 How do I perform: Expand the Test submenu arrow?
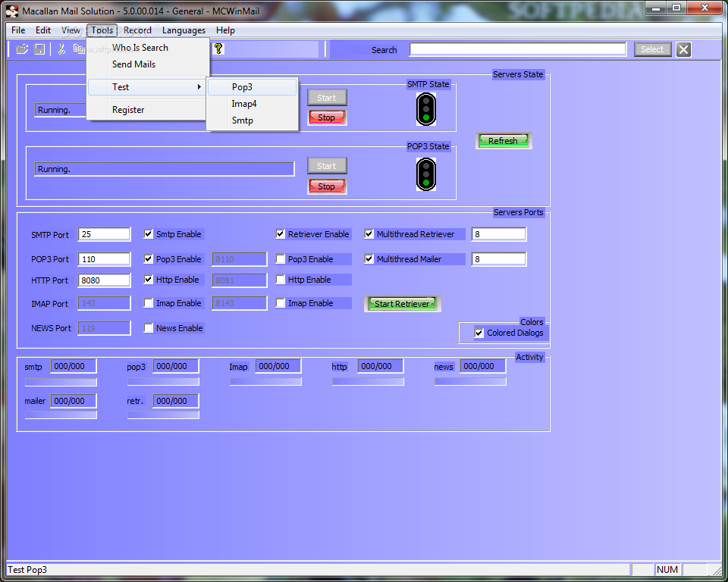pos(199,87)
